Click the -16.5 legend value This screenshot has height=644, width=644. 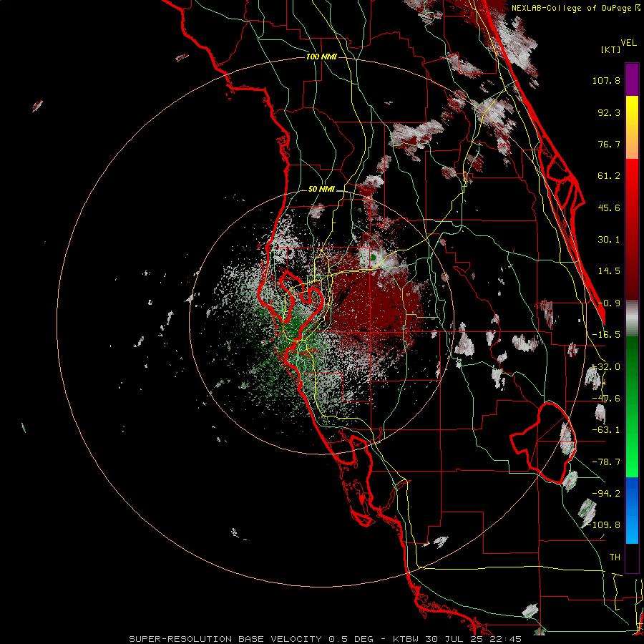click(606, 335)
